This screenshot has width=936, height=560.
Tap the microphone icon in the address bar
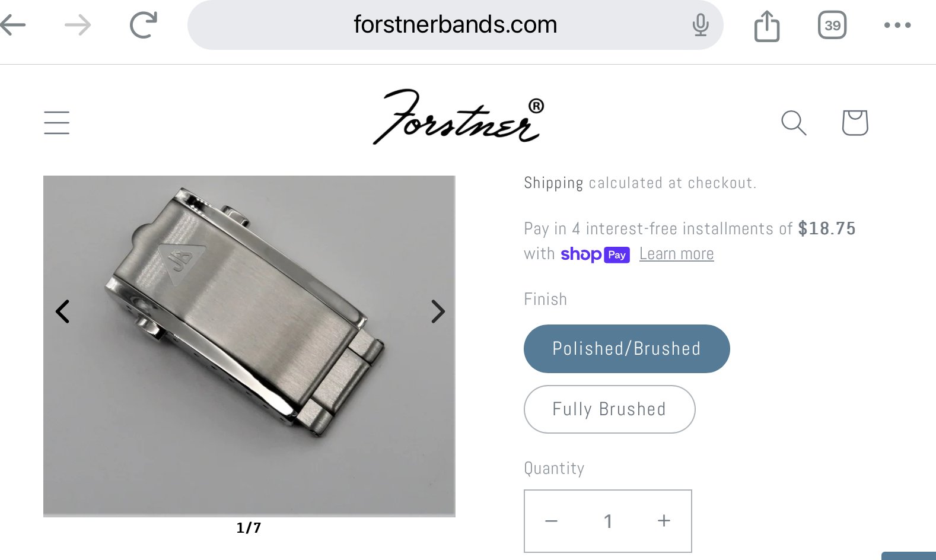(701, 25)
